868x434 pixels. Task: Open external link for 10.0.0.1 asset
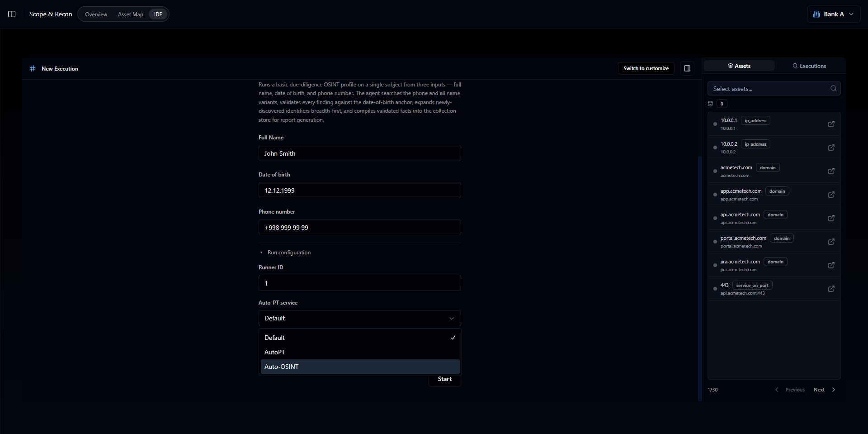pos(831,124)
